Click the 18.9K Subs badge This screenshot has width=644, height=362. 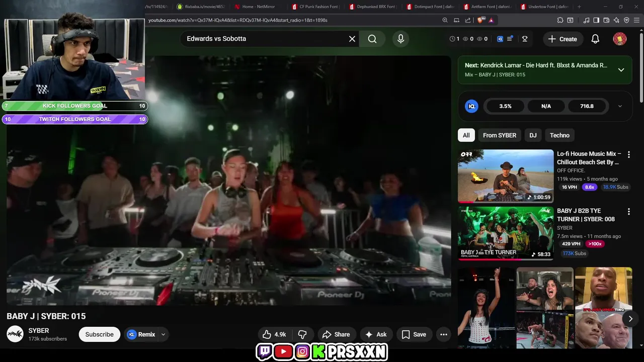tap(616, 187)
